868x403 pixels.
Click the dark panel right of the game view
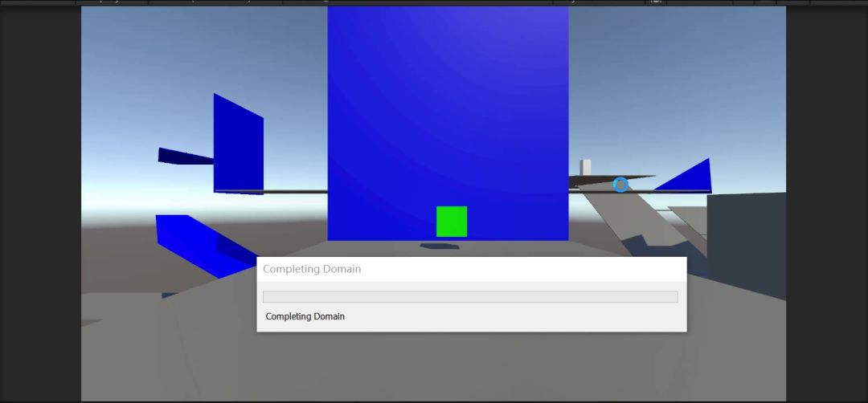[x=826, y=201]
